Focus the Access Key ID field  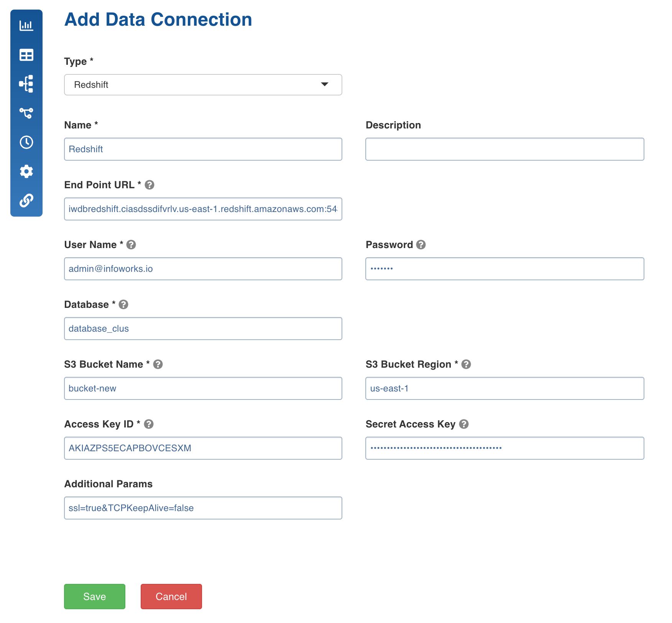pos(203,448)
